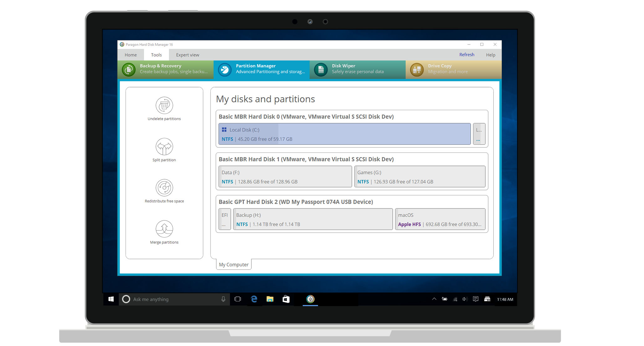This screenshot has width=644, height=346.
Task: Open the Help menu
Action: click(x=490, y=55)
